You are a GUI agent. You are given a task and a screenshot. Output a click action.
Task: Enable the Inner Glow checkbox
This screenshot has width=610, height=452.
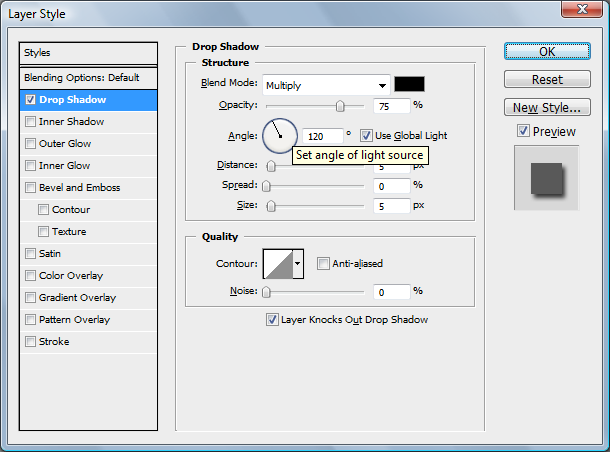[x=30, y=165]
